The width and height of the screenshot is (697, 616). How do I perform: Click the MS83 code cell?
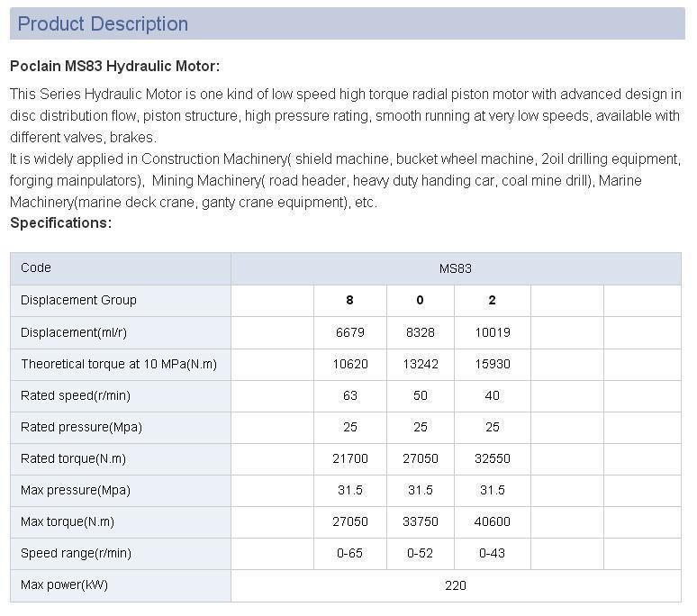point(455,268)
